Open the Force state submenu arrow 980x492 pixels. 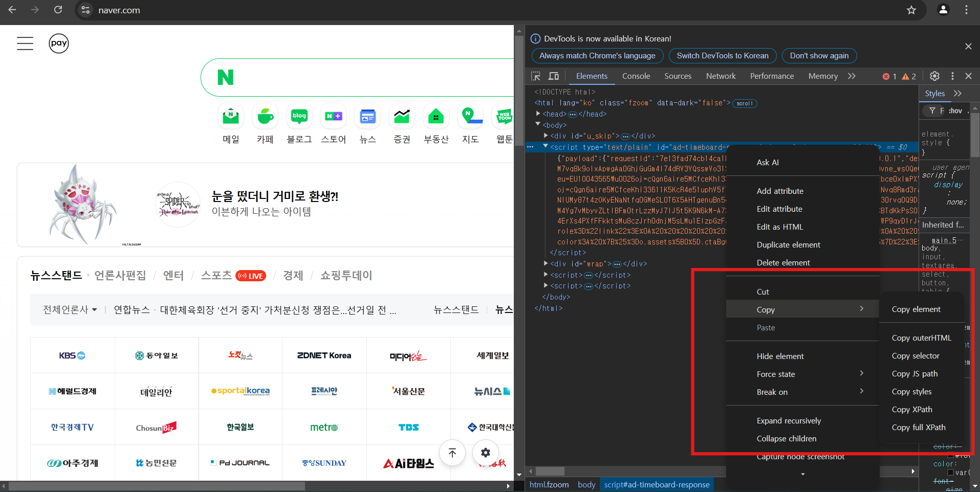[x=862, y=373]
